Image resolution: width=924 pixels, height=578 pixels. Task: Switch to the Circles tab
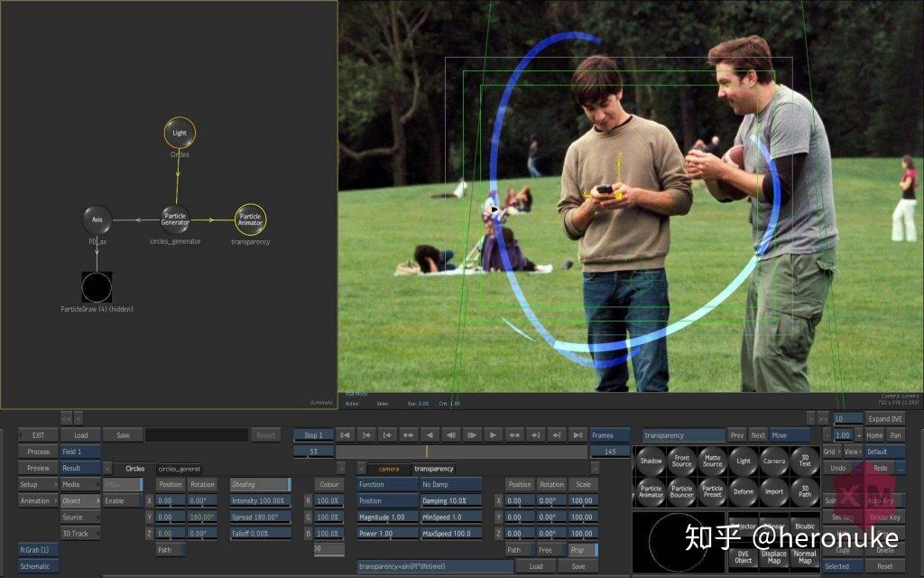pos(135,469)
